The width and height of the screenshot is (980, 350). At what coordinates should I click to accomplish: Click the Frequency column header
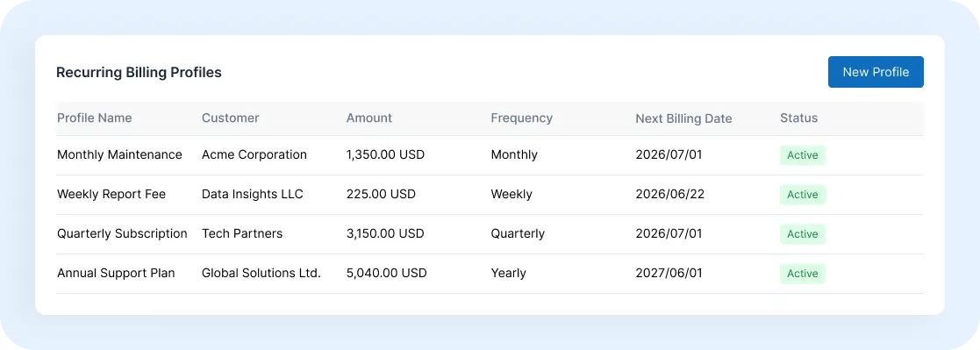pos(521,118)
